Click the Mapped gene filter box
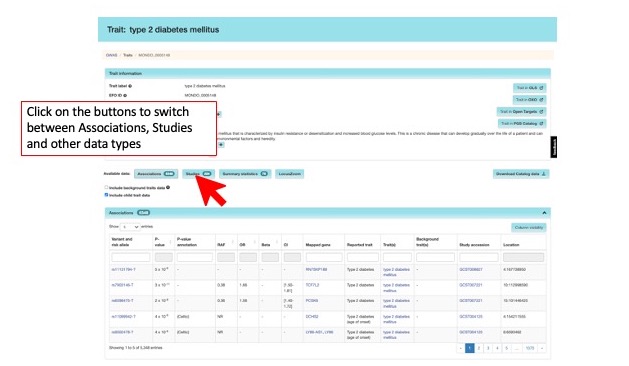 tap(324, 257)
